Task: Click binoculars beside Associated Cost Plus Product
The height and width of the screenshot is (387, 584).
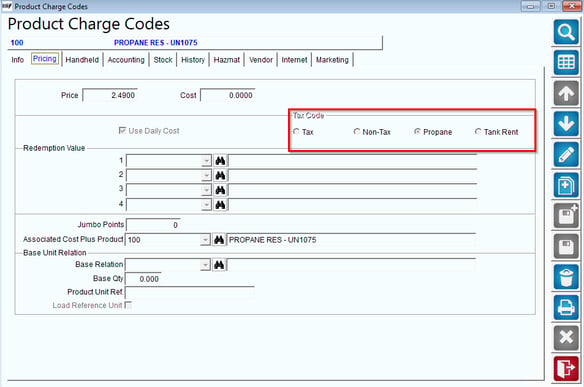Action: (219, 240)
